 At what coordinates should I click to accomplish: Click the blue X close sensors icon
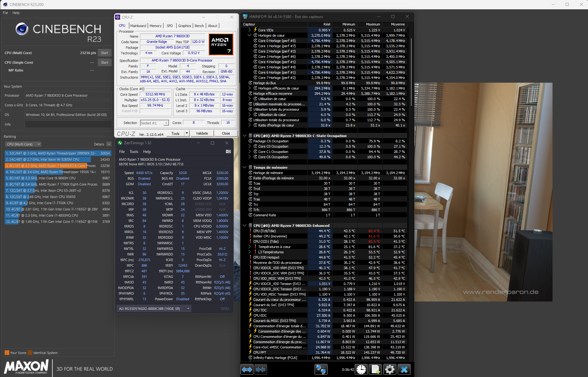click(404, 370)
